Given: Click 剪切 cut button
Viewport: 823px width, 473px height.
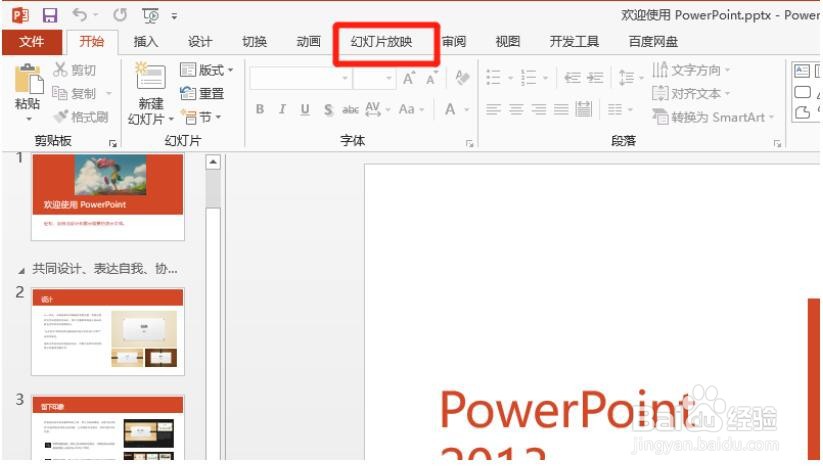Looking at the screenshot, I should click(75, 70).
